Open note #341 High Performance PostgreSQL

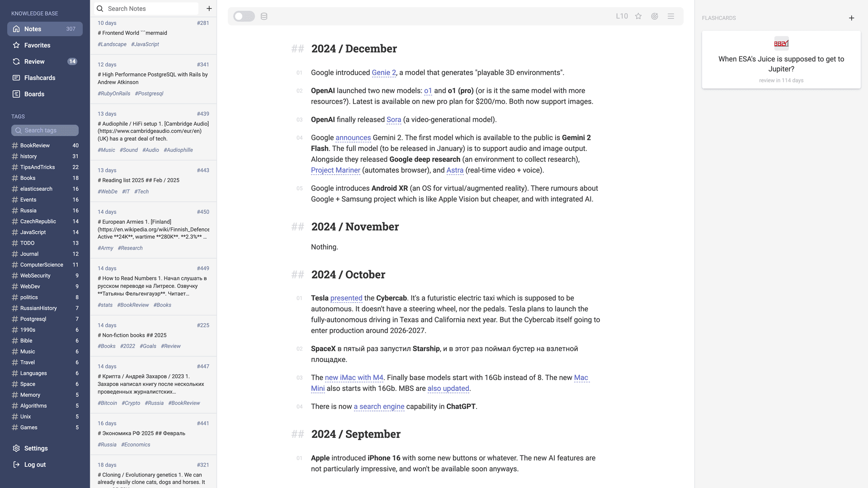[x=153, y=79]
